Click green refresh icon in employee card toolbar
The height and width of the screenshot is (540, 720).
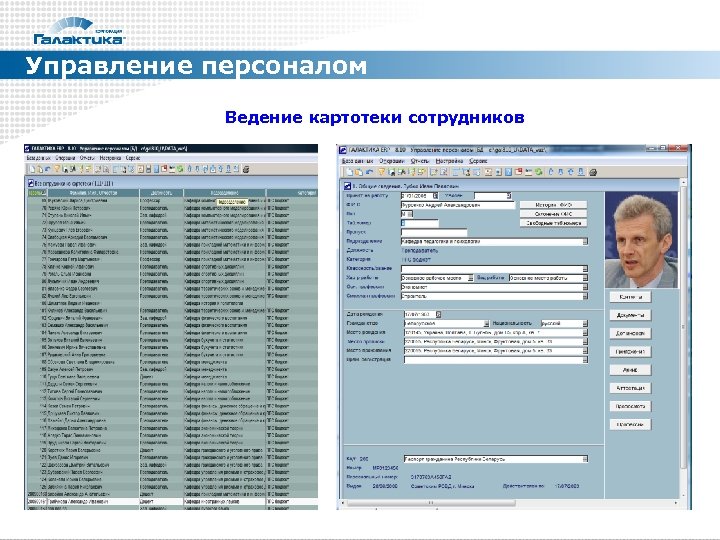pos(539,172)
